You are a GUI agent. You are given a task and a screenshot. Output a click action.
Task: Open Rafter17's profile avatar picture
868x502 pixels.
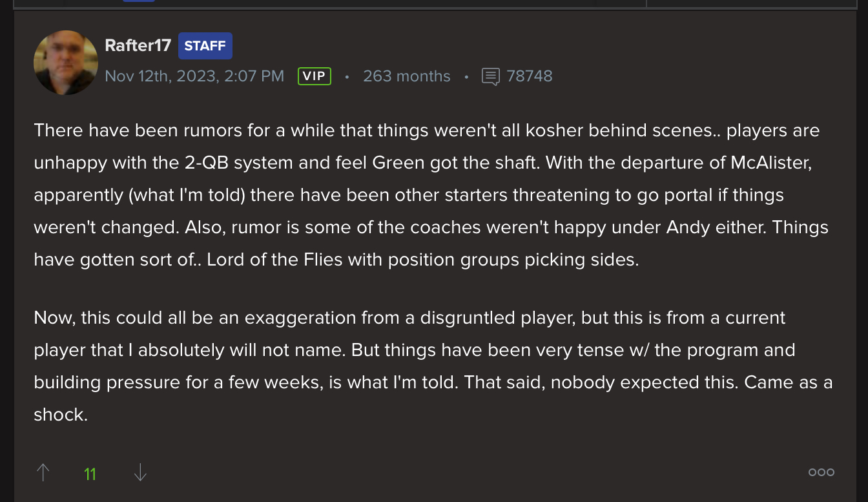66,63
